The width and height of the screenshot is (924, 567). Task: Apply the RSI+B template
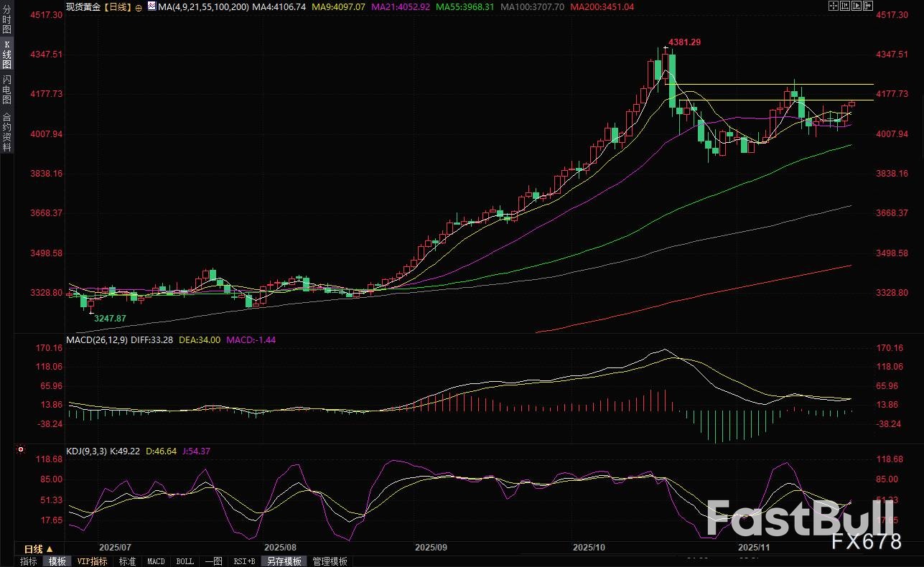[x=246, y=561]
